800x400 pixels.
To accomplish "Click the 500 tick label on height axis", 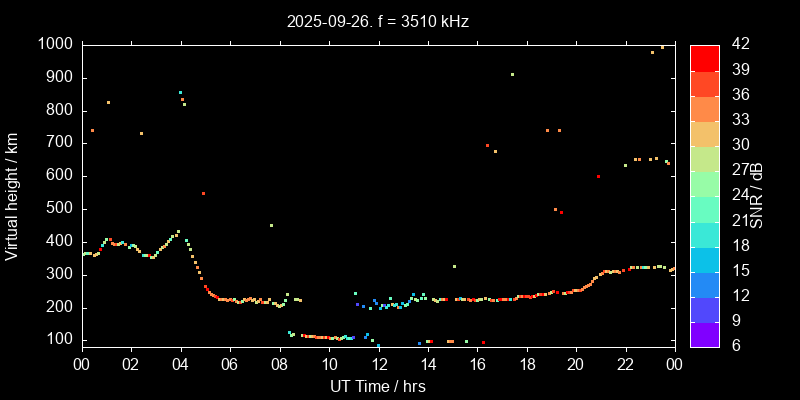I will coord(58,208).
